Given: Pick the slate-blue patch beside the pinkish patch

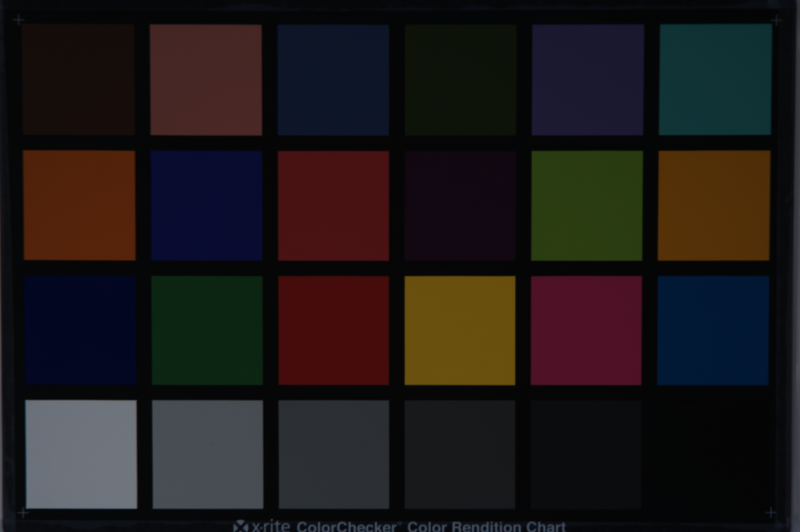Looking at the screenshot, I should pyautogui.click(x=333, y=80).
